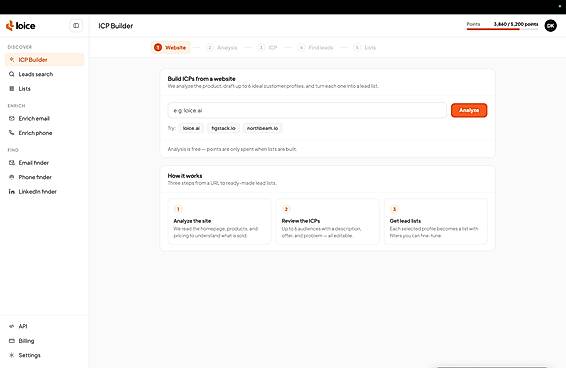Focus the website URL input field
Image resolution: width=566 pixels, height=368 pixels.
(x=307, y=110)
